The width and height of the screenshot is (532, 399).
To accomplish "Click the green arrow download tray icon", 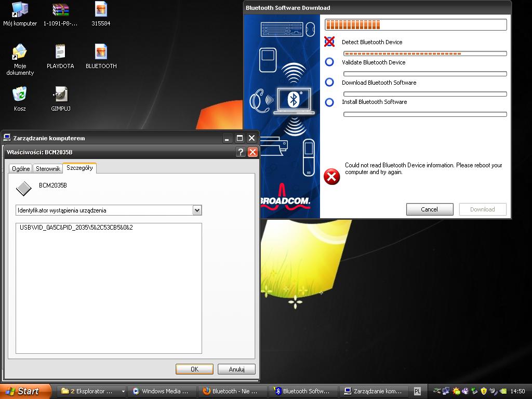I will tap(474, 391).
